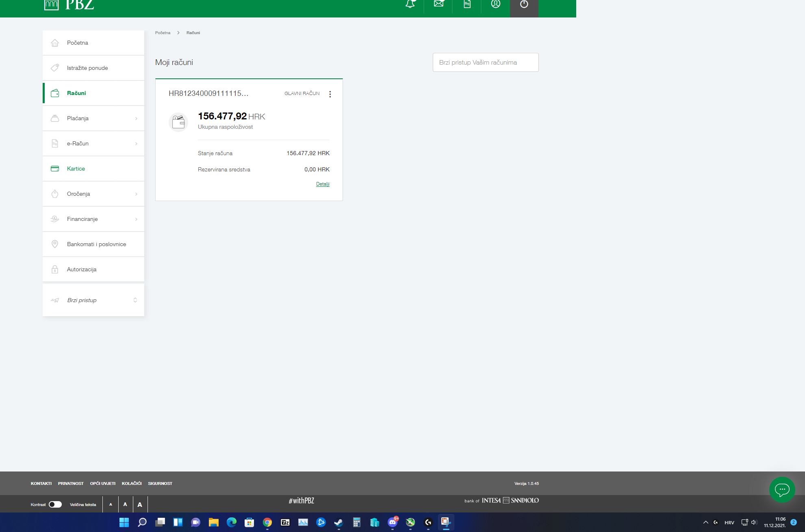Click the Detalji link on account
The image size is (805, 532).
pyautogui.click(x=323, y=184)
